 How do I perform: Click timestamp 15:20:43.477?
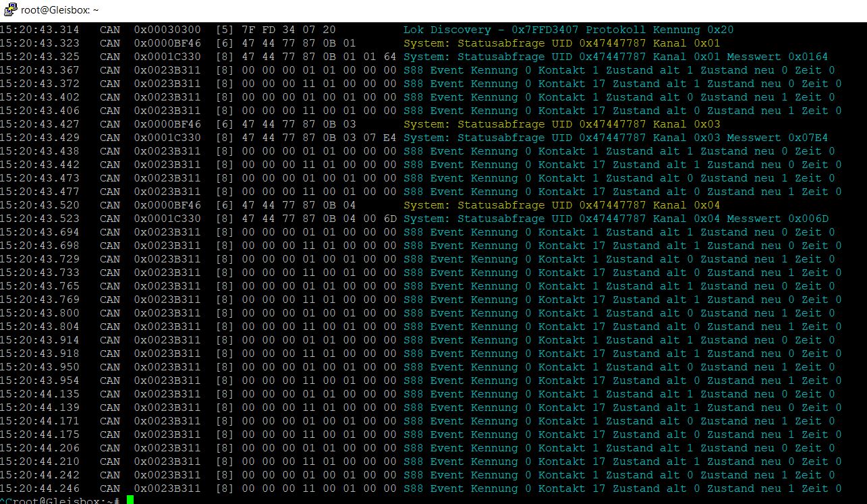40,192
